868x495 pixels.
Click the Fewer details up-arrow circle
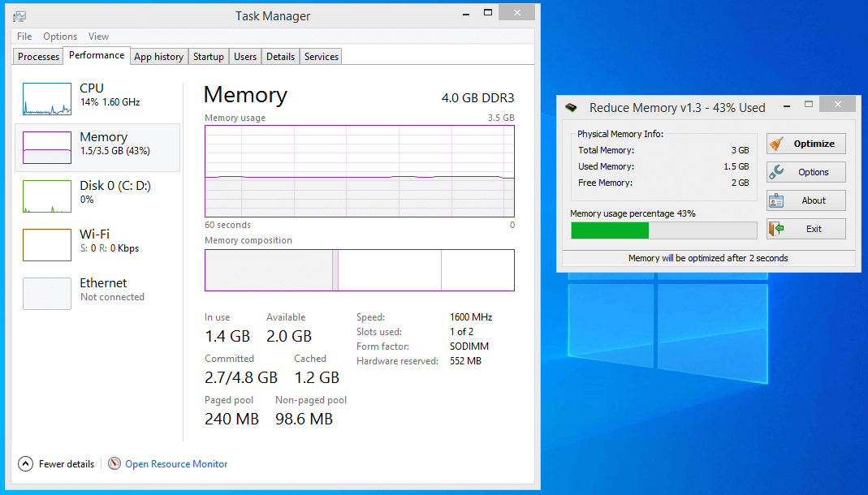tap(25, 463)
